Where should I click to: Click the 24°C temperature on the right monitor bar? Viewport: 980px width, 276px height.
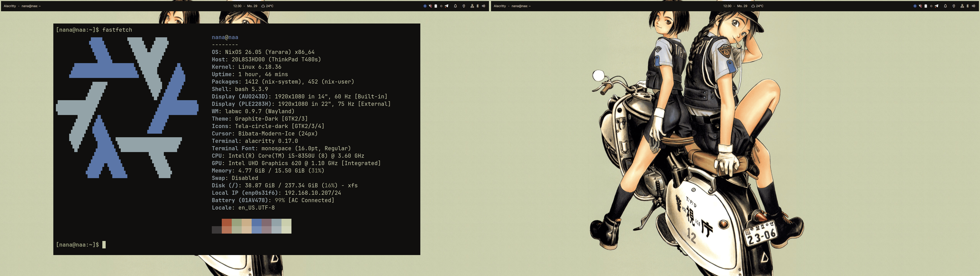click(x=760, y=6)
